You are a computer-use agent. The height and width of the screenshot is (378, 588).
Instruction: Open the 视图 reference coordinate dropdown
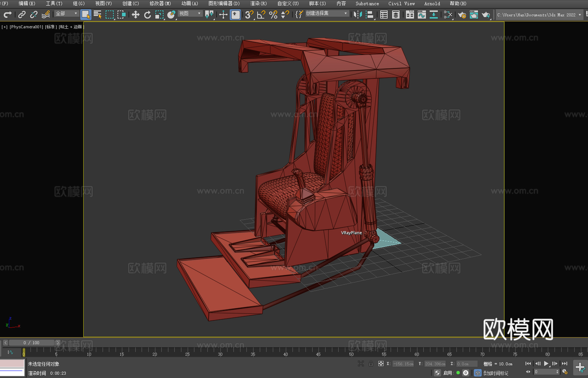[190, 13]
